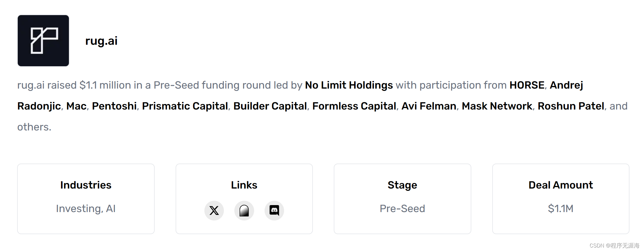The width and height of the screenshot is (644, 251).
Task: Open the website link icon
Action: tap(244, 210)
